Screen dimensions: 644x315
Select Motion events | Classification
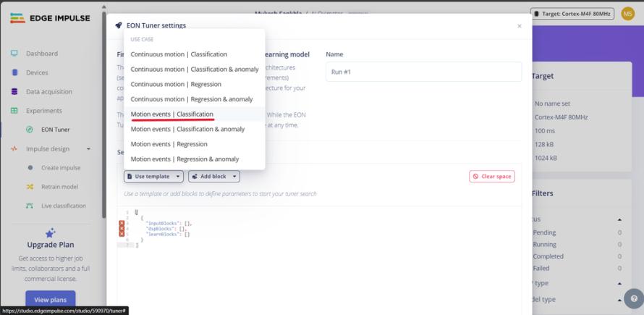pos(194,114)
